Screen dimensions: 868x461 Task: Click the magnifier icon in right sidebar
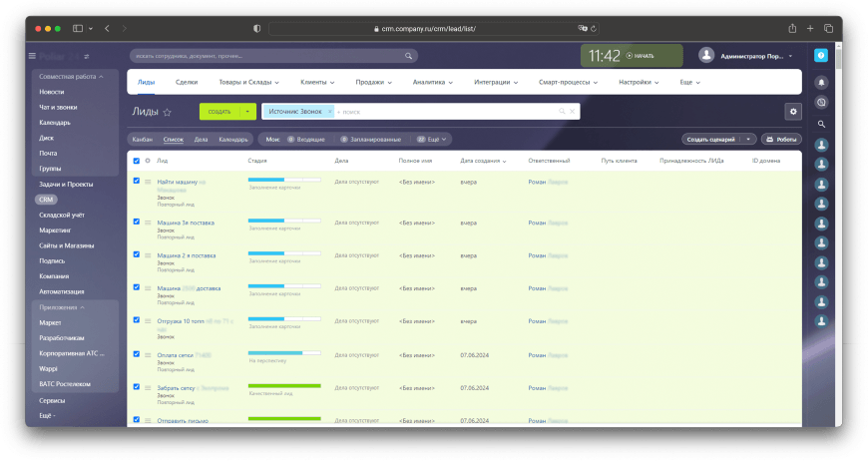(x=821, y=124)
